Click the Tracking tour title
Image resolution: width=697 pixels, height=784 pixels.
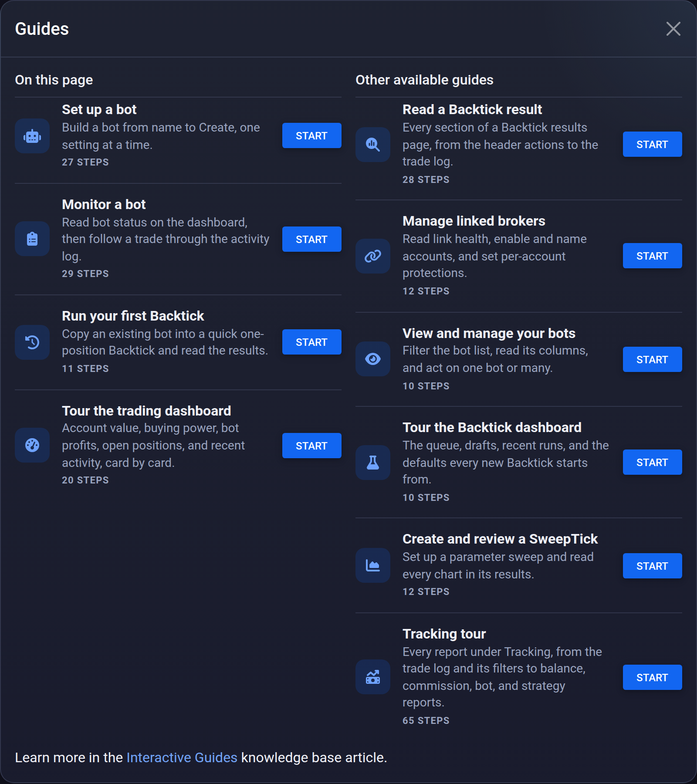(444, 634)
